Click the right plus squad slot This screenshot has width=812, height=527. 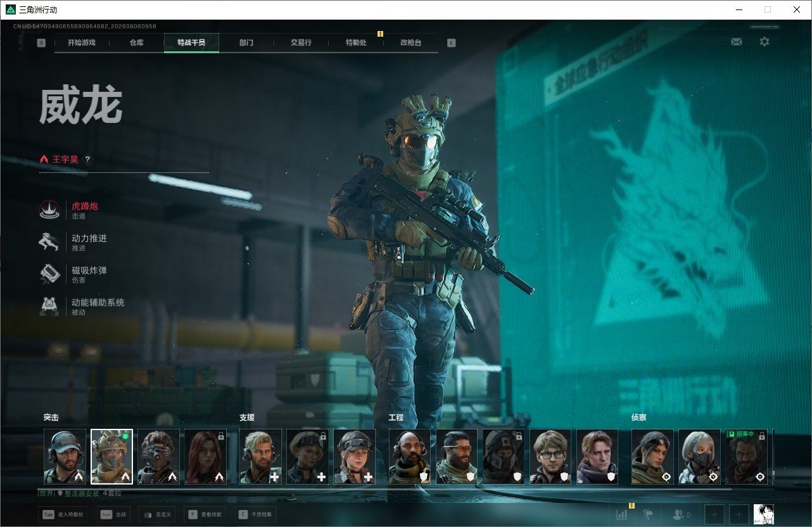(738, 514)
